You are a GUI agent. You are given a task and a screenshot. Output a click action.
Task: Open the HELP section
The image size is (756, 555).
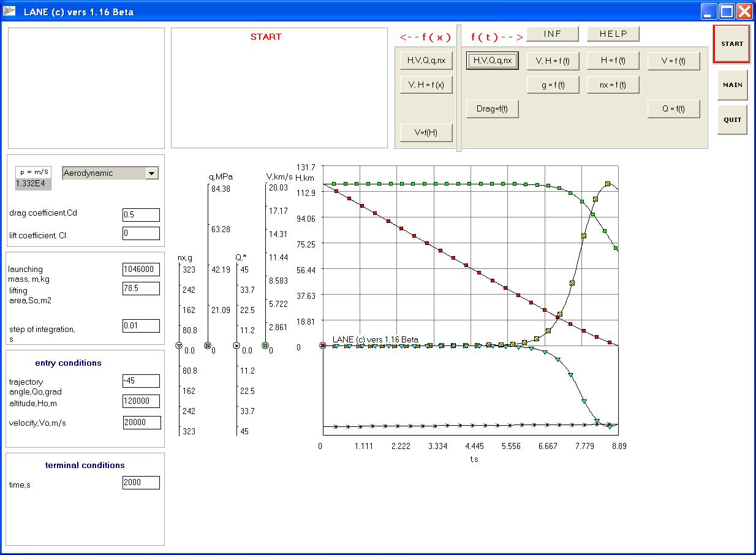click(613, 34)
